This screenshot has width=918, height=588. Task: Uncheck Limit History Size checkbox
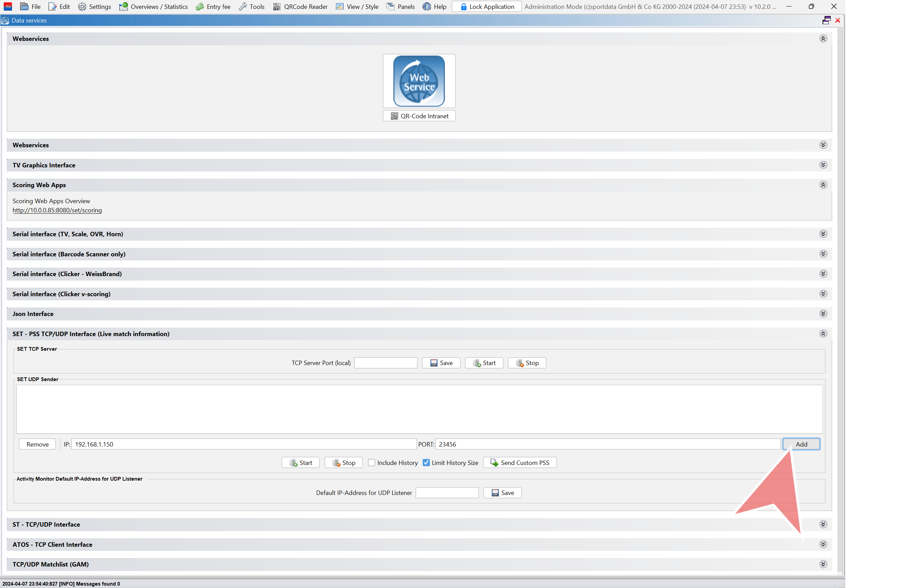tap(426, 462)
